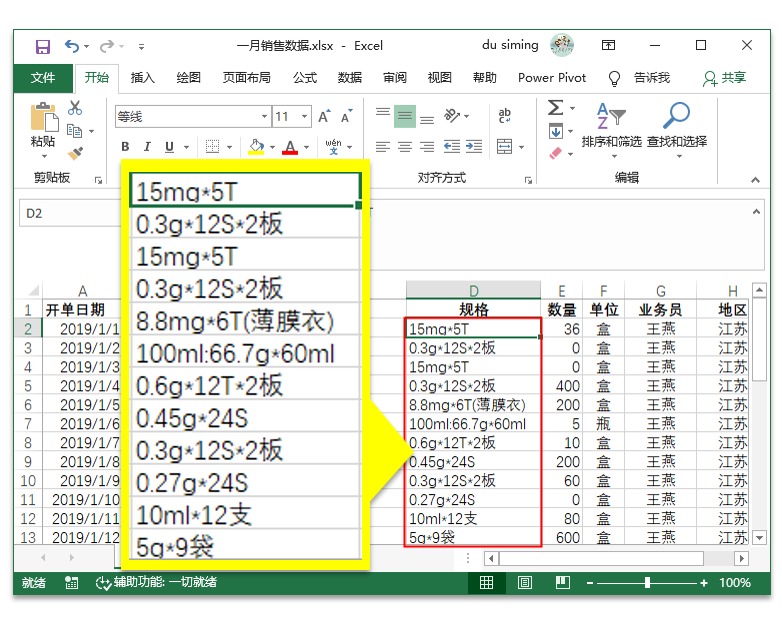Align text left

tap(383, 147)
